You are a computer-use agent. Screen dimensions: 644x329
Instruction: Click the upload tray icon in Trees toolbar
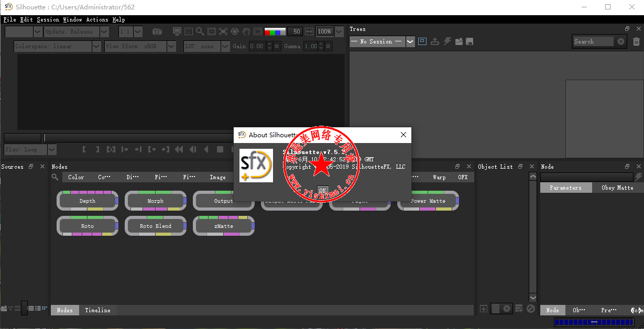(435, 41)
